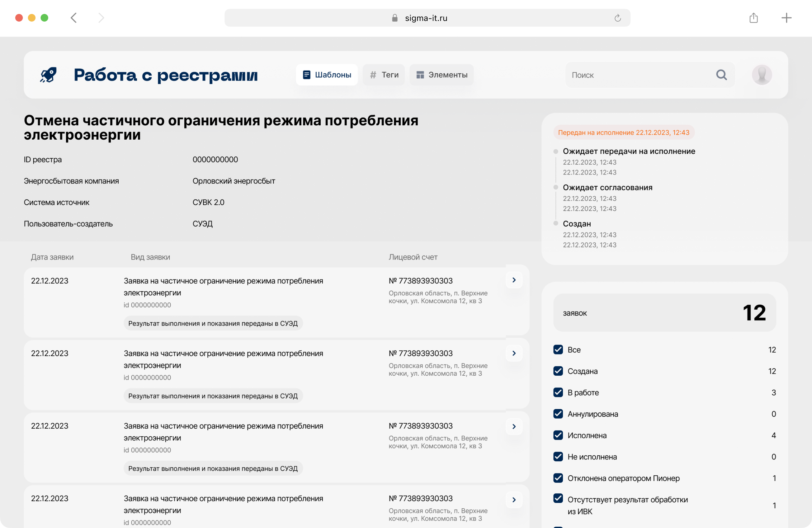The height and width of the screenshot is (528, 812).
Task: Open the Теги tab
Action: [384, 75]
